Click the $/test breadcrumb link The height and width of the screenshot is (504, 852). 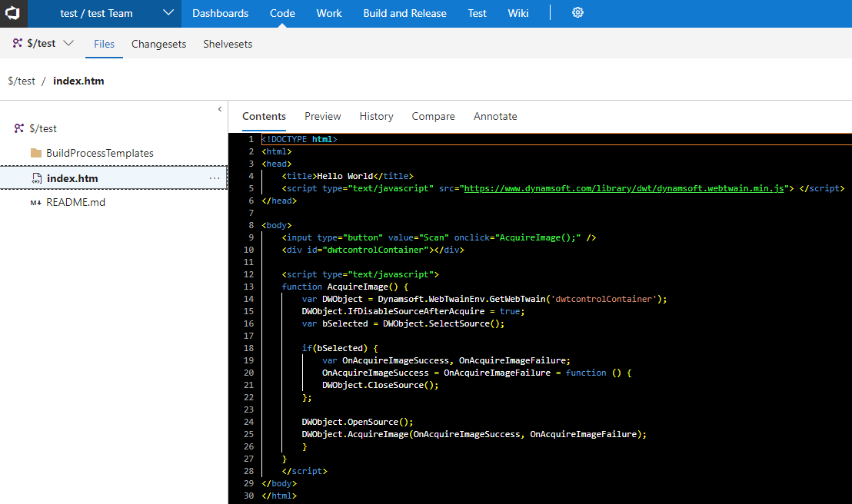click(22, 81)
